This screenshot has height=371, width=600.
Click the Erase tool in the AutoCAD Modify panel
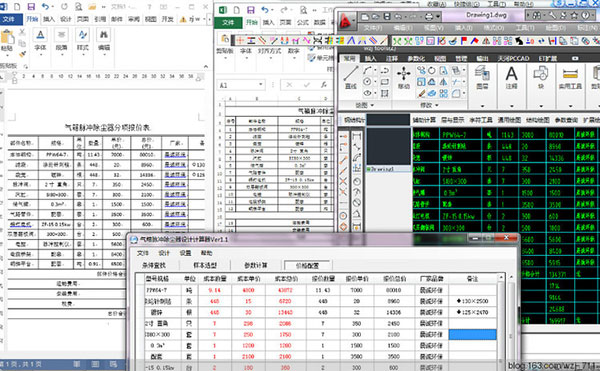pyautogui.click(x=421, y=93)
